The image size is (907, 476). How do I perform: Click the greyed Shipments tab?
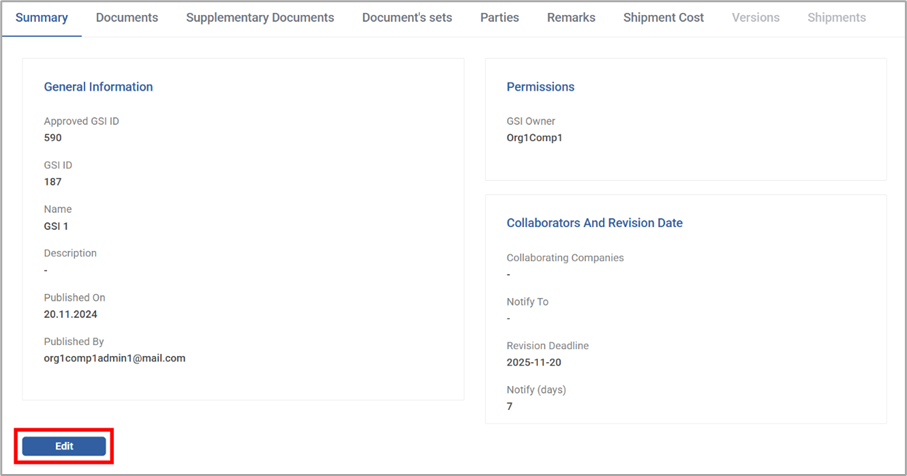pyautogui.click(x=836, y=18)
